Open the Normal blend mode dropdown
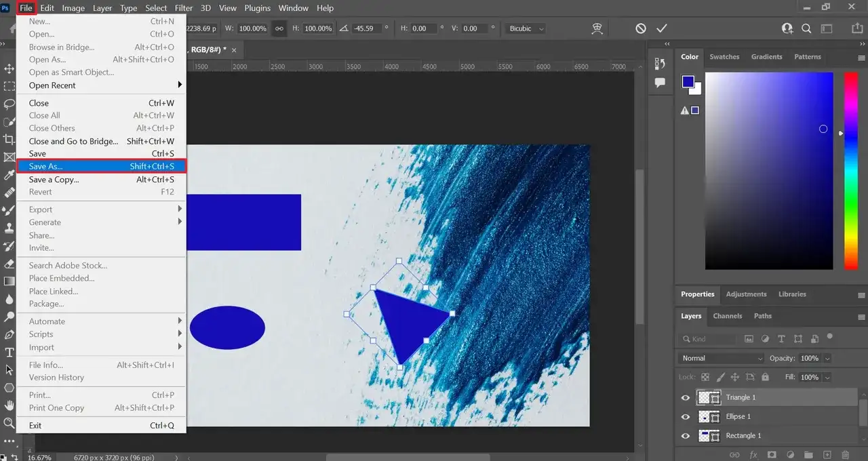Screen dimensions: 868x461 coord(722,358)
